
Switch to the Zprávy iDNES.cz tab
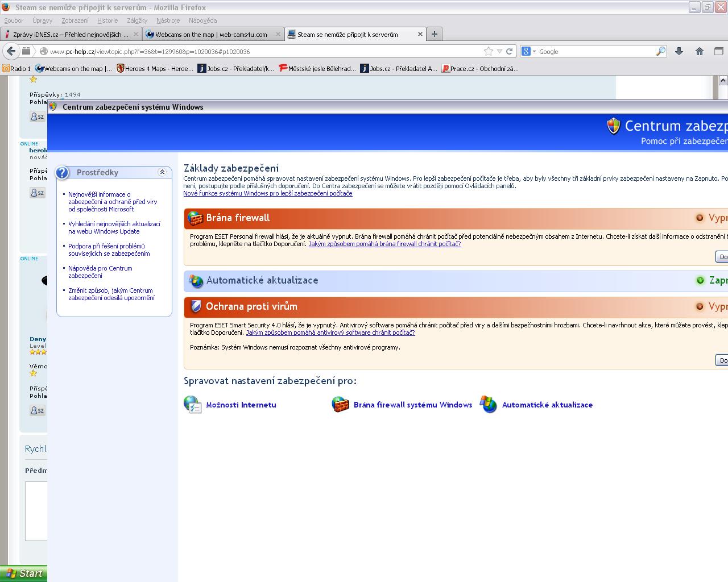pyautogui.click(x=71, y=34)
